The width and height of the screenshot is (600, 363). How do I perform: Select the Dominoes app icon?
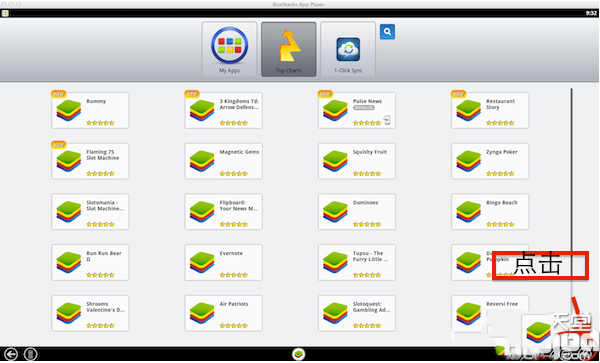point(335,212)
